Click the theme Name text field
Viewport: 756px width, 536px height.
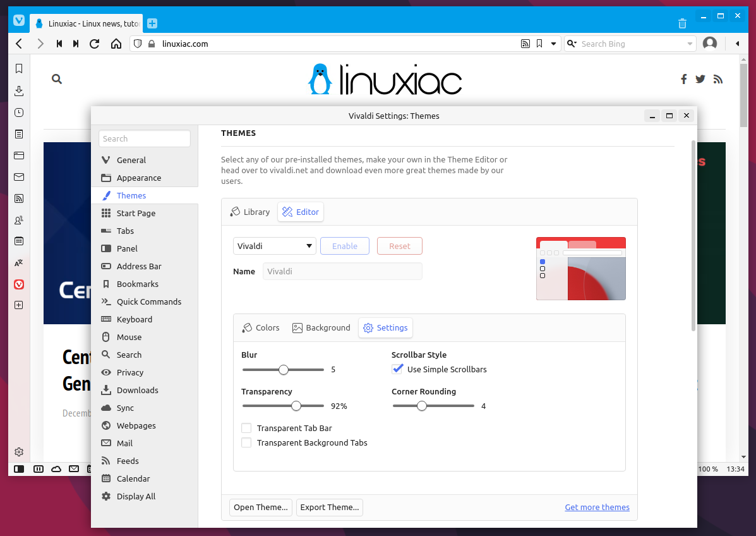point(342,271)
